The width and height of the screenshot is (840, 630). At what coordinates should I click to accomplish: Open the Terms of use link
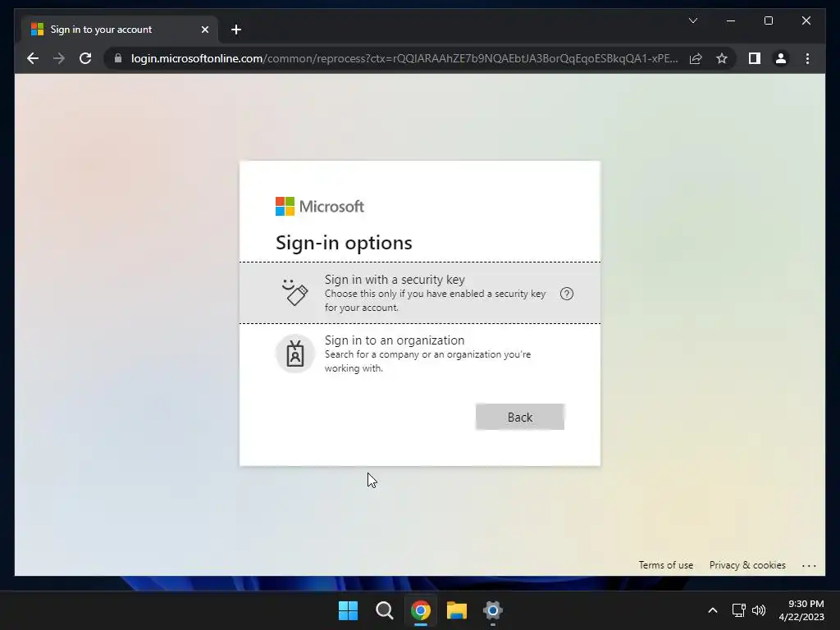665,565
